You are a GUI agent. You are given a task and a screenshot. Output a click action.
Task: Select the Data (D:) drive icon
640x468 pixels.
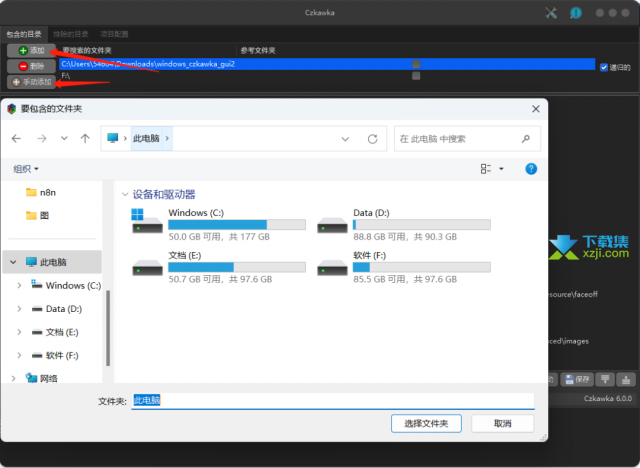(332, 225)
